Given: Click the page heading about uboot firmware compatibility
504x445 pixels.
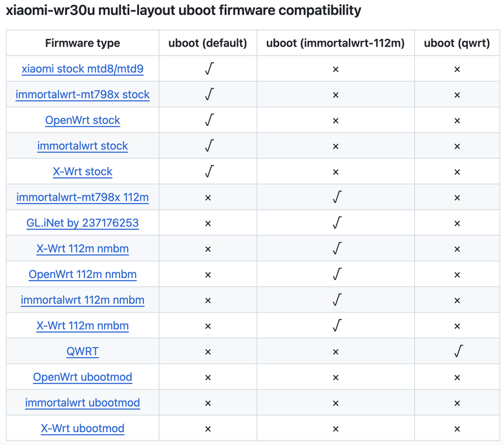Looking at the screenshot, I should [x=184, y=10].
